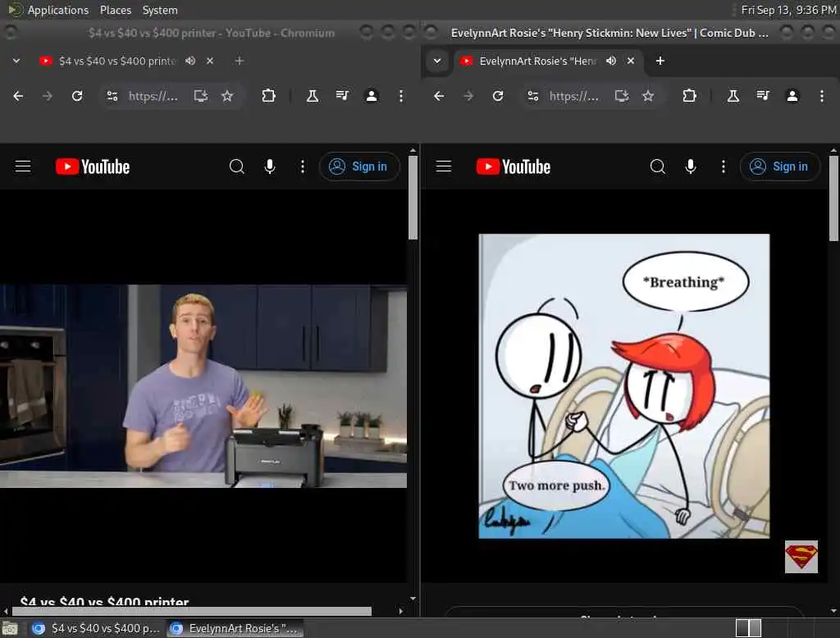Click the printer video player
The image size is (840, 638).
(x=203, y=385)
